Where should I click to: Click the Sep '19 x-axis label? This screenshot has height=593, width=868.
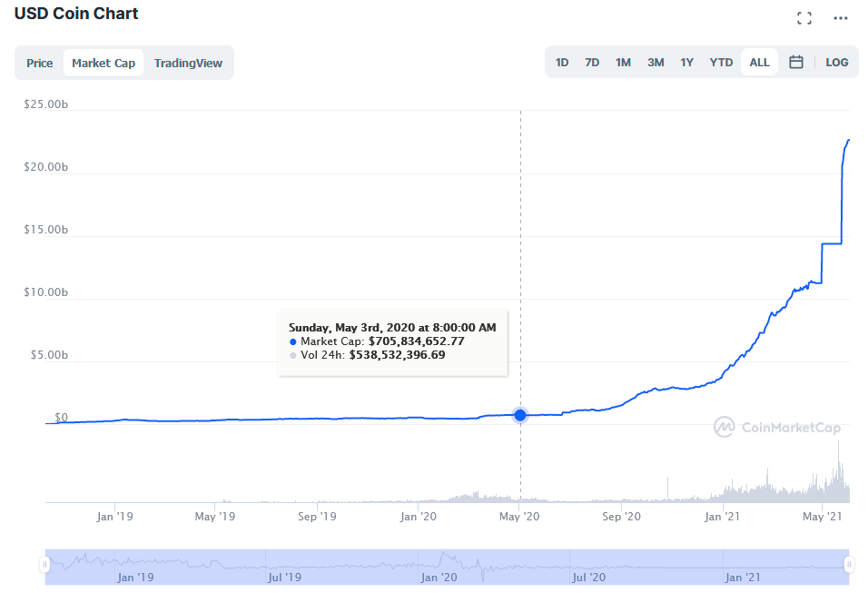(x=317, y=517)
